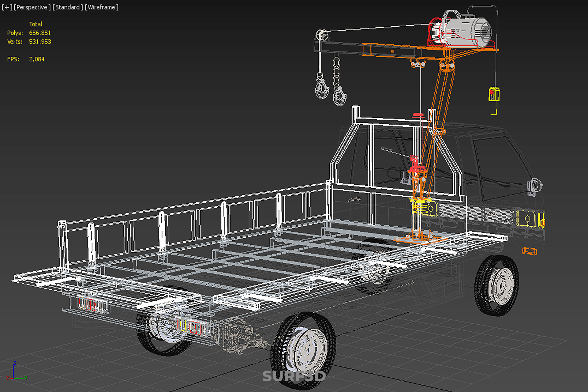Click the Verts count statistic
The image size is (588, 392).
coord(40,42)
